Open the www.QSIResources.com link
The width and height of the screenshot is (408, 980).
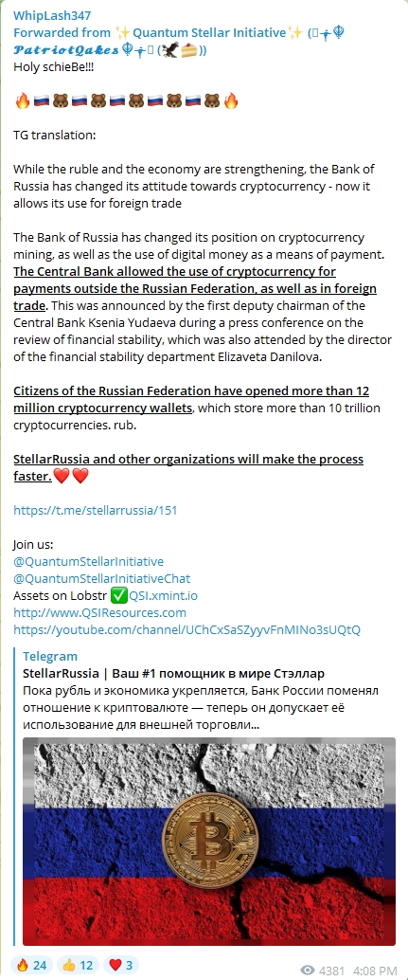pyautogui.click(x=99, y=612)
